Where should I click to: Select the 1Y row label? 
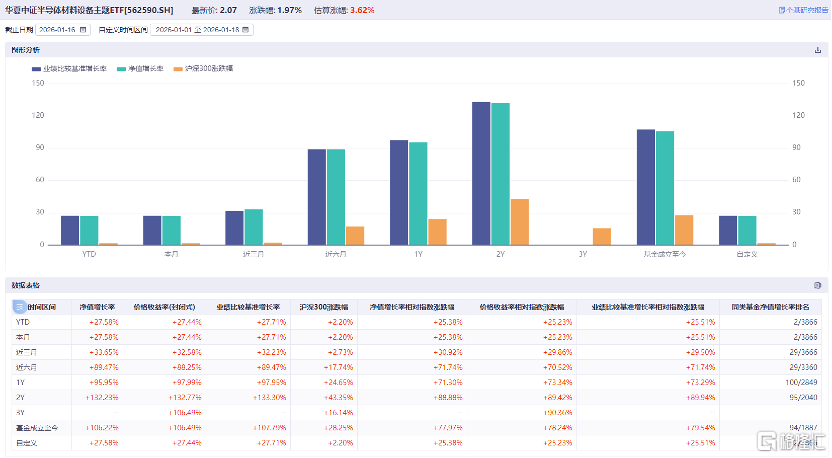[20, 382]
